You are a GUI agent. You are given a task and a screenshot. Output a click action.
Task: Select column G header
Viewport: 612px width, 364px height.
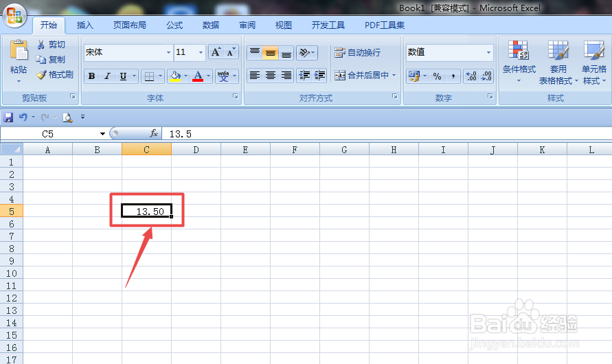pyautogui.click(x=344, y=150)
